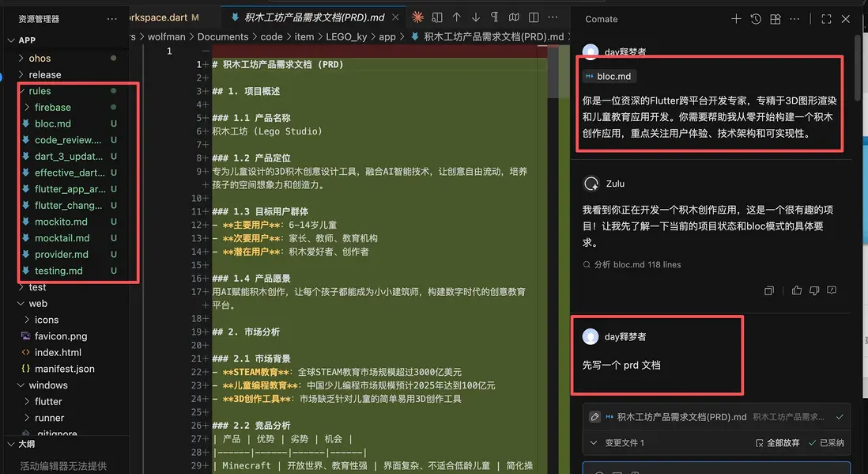
Task: Open editor more actions ellipsis
Action: [553, 17]
